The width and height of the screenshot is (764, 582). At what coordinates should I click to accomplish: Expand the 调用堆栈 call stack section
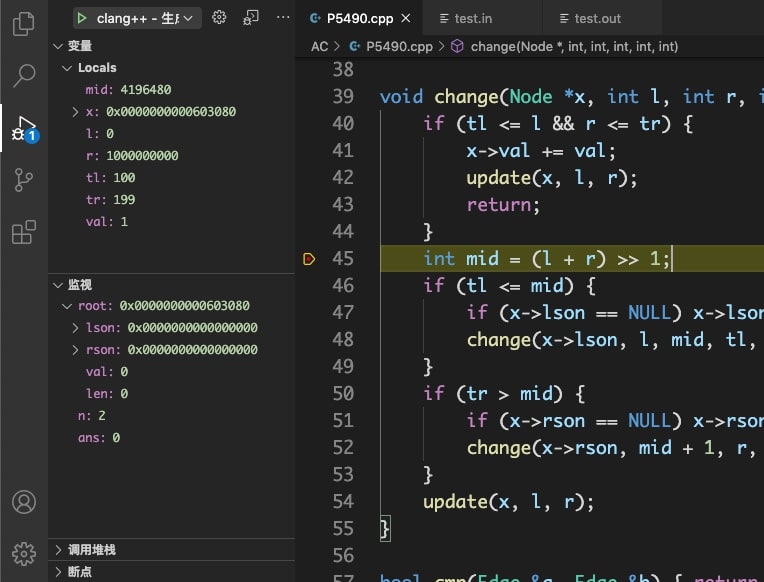[90, 550]
